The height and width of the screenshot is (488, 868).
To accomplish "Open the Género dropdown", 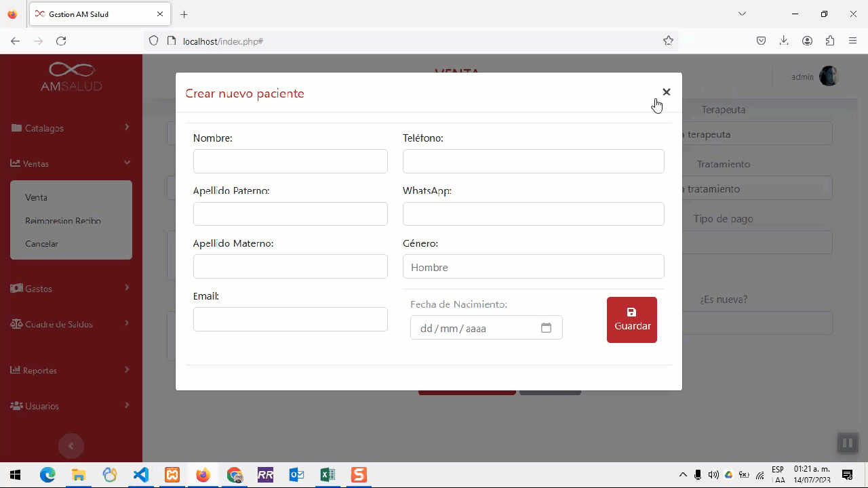I will [x=533, y=267].
